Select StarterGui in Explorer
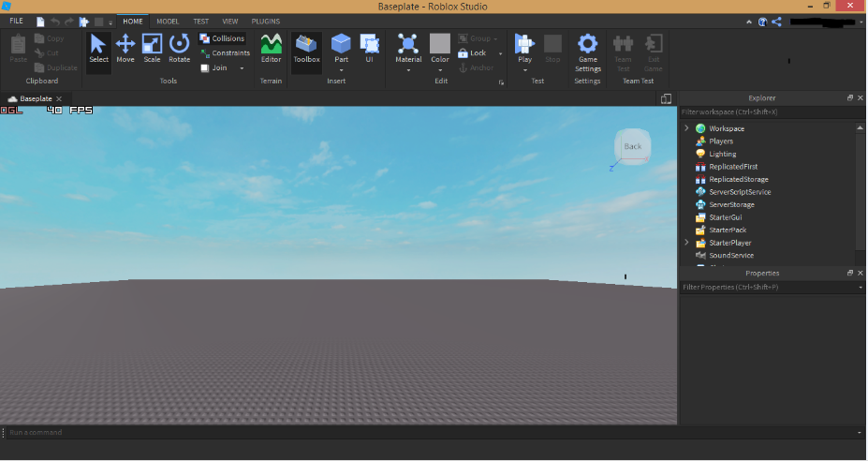 coord(725,217)
